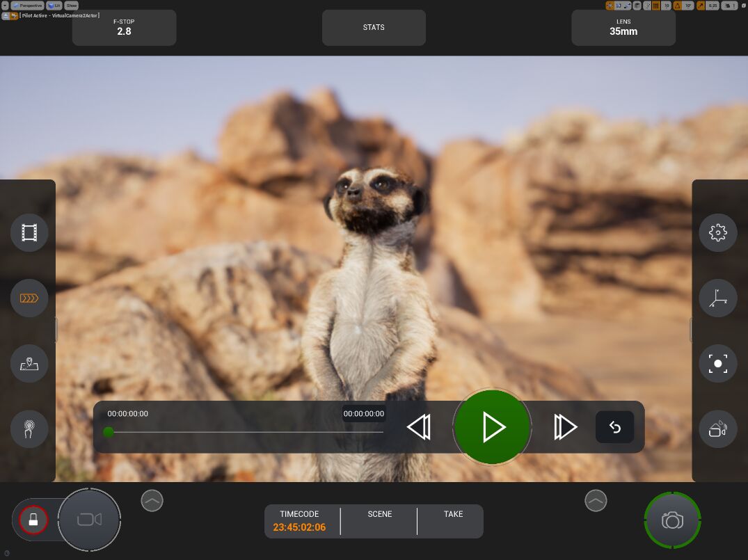
Task: Select the focus reticle icon
Action: pos(717,364)
